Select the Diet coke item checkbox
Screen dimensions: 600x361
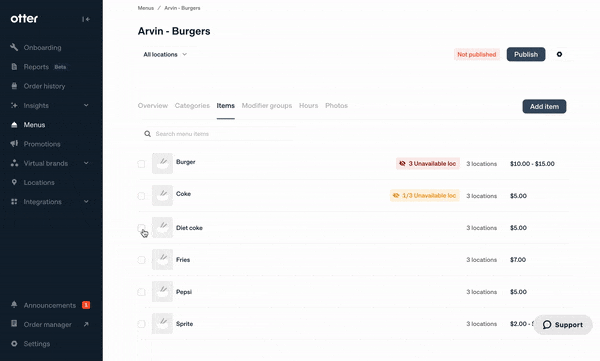pyautogui.click(x=141, y=228)
